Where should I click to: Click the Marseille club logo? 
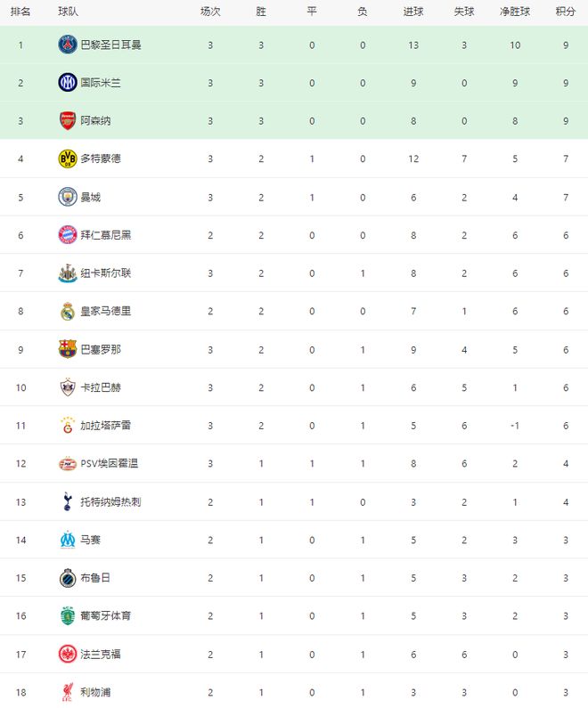click(68, 540)
